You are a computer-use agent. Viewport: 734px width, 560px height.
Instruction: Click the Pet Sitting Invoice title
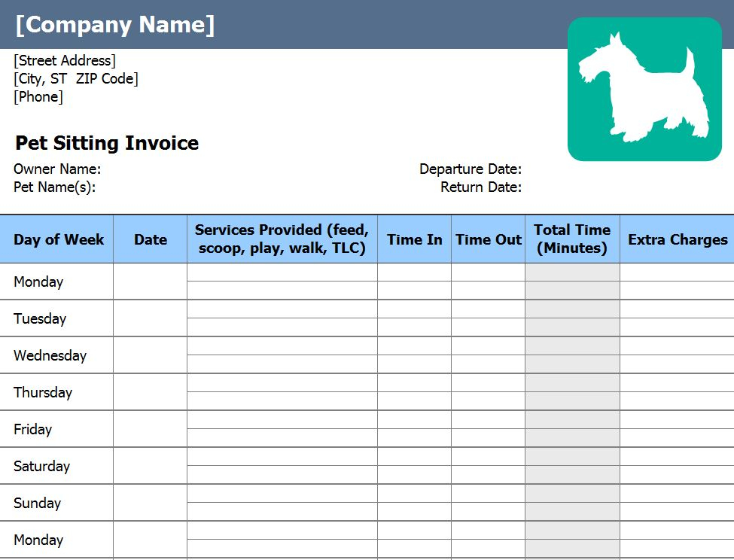pyautogui.click(x=107, y=143)
